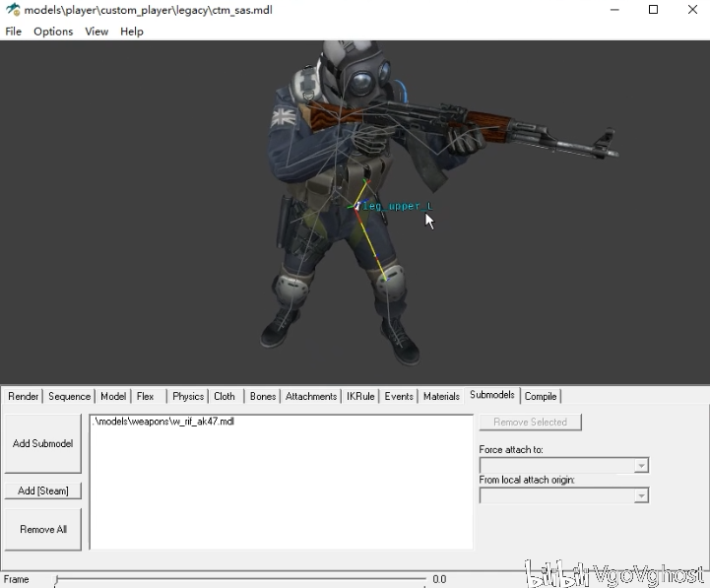The height and width of the screenshot is (588, 710).
Task: Switch to the Model tab
Action: 113,396
